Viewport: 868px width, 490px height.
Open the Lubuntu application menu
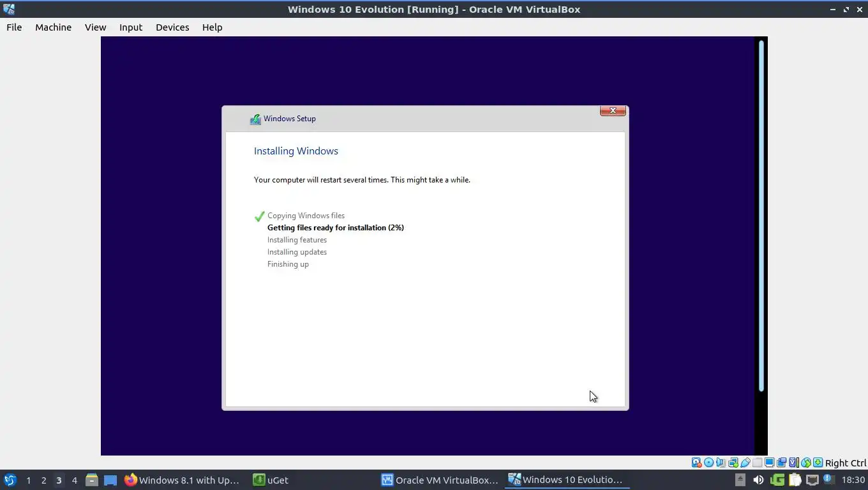click(x=10, y=480)
